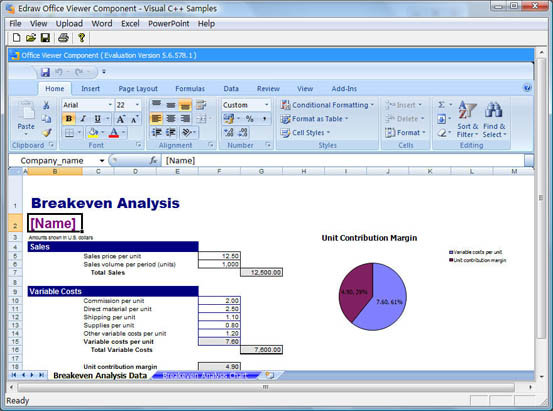
Task: Click the Copy icon in Clipboard group
Action: tap(46, 119)
